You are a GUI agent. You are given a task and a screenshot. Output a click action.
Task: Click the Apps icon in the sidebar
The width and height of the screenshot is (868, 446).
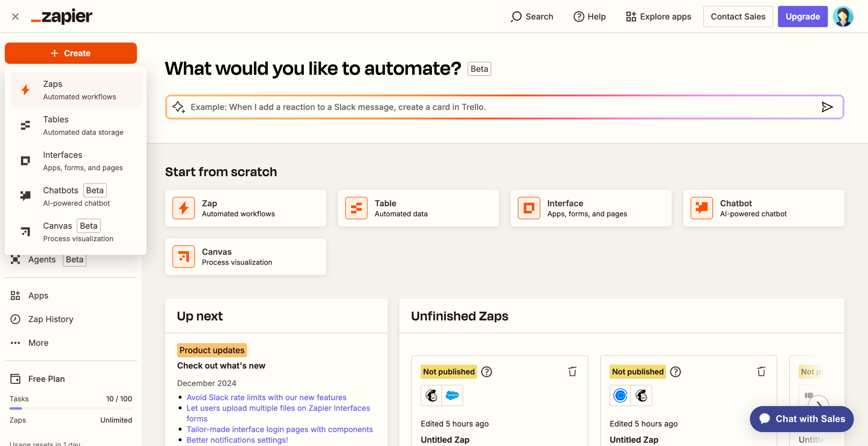[x=15, y=295]
